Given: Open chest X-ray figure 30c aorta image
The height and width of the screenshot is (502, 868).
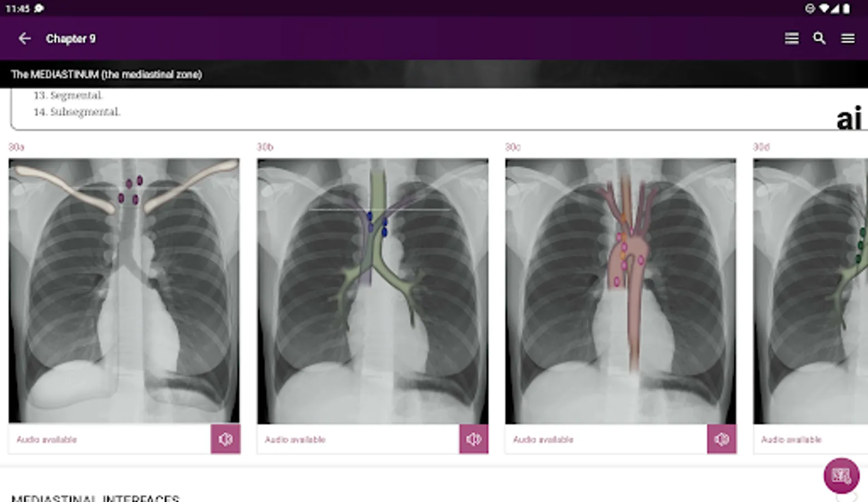Looking at the screenshot, I should click(x=620, y=291).
